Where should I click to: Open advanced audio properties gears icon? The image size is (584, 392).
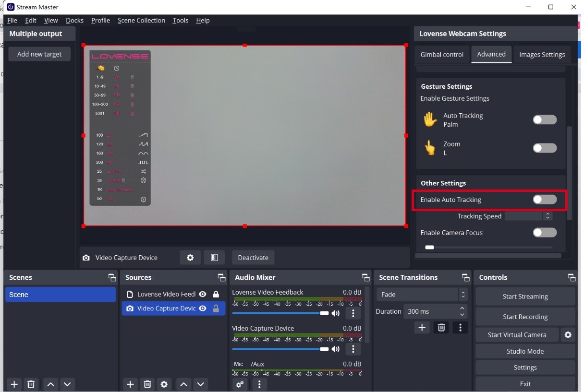point(240,384)
